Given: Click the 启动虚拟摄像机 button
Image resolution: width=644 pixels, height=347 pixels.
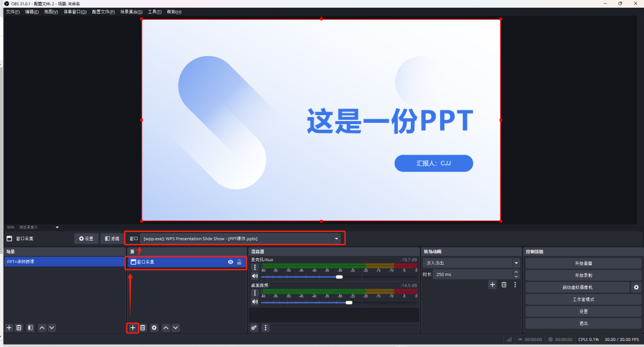Looking at the screenshot, I should (578, 287).
